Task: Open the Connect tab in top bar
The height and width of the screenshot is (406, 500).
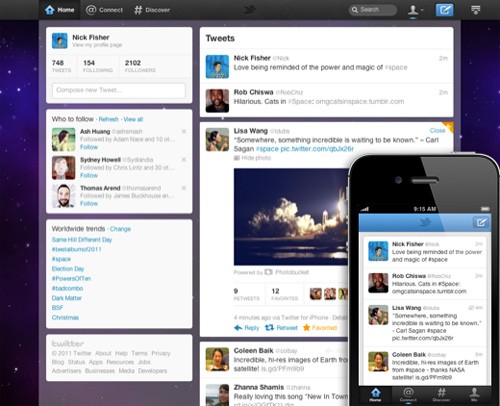Action: click(104, 10)
